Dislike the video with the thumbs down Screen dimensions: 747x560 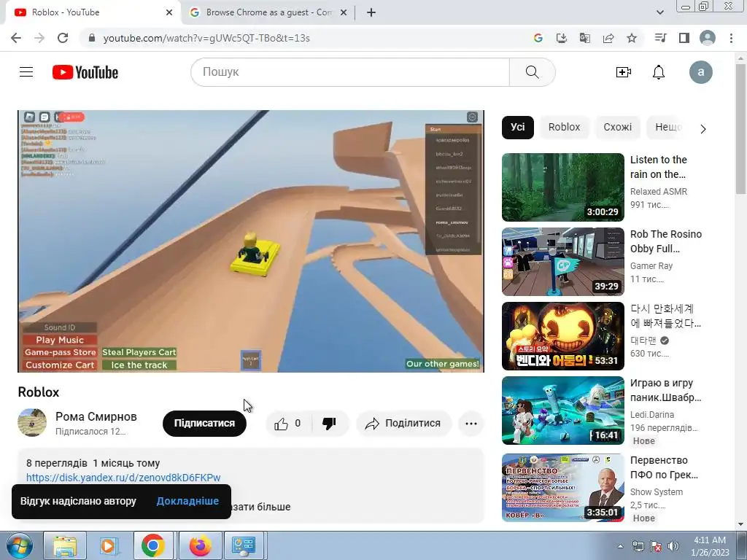pos(330,424)
